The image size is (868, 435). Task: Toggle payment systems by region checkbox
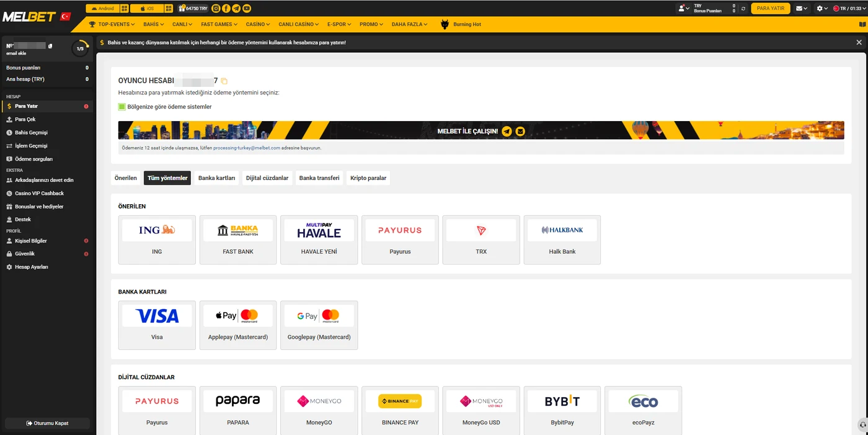point(122,107)
